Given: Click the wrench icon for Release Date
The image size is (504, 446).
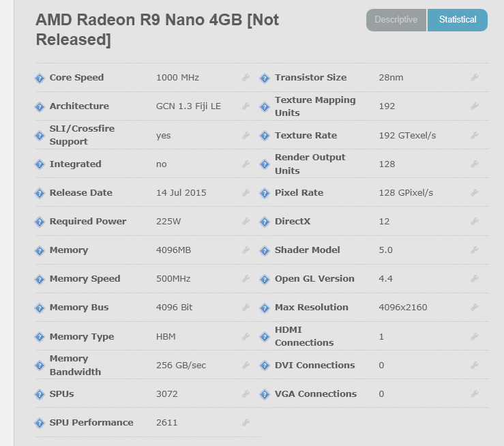Looking at the screenshot, I should [246, 193].
